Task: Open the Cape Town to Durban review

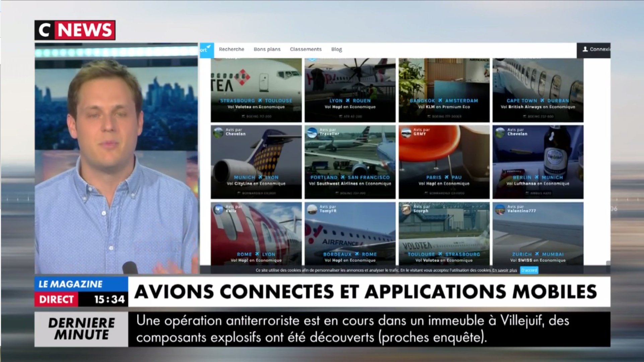Action: (x=538, y=101)
